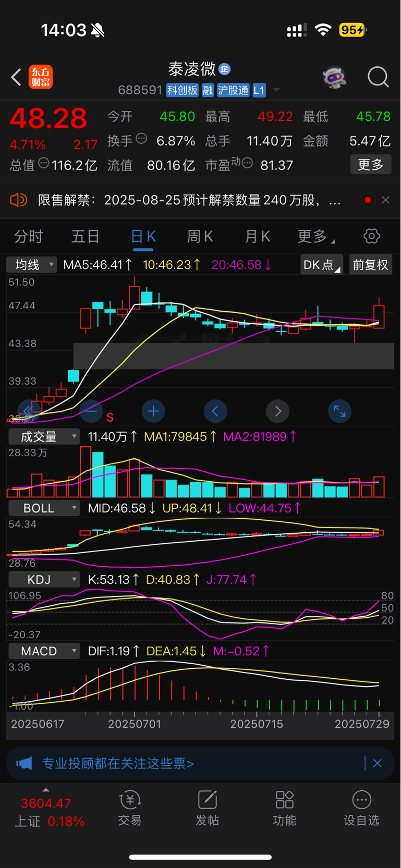The image size is (401, 868).
Task: Open the 交易 trade icon
Action: tap(130, 809)
